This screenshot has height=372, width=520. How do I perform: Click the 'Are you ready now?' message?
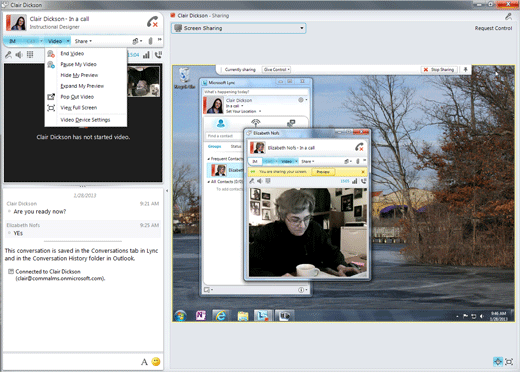pyautogui.click(x=40, y=212)
